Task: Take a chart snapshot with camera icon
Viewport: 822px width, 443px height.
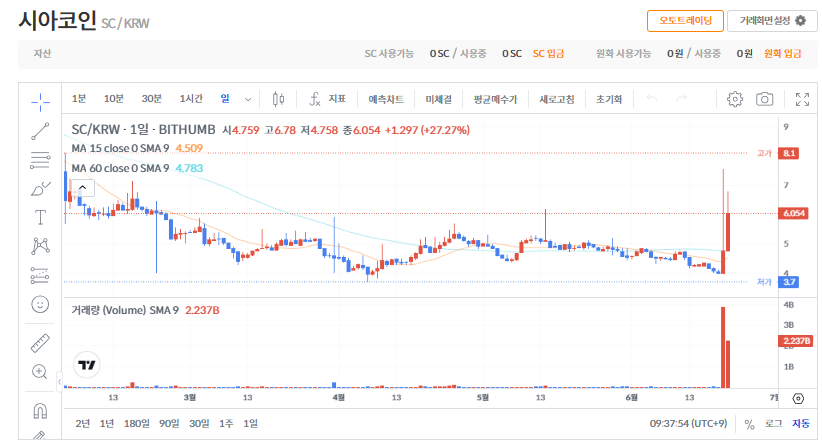Action: pos(764,99)
